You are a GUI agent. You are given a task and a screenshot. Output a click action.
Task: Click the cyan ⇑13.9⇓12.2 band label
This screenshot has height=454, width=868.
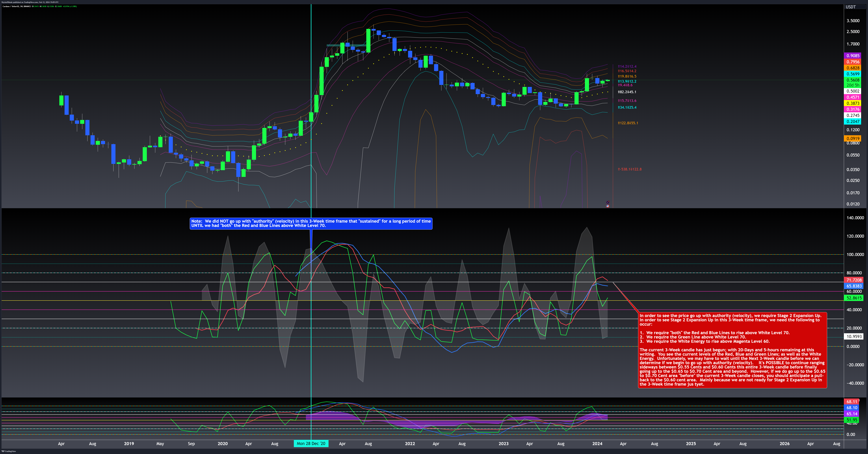tap(627, 82)
